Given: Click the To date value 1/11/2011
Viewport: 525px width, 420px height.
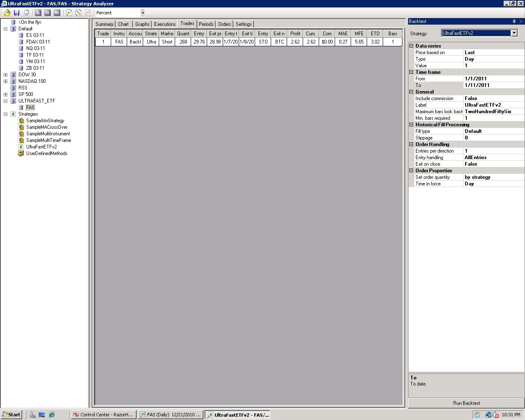Looking at the screenshot, I should 494,85.
